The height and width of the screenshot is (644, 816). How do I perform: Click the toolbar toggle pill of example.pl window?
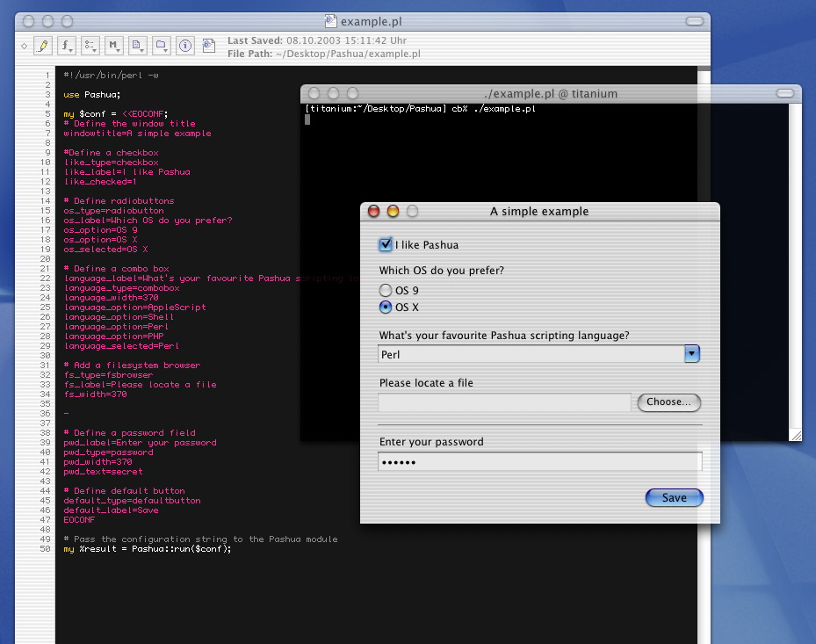tap(694, 21)
